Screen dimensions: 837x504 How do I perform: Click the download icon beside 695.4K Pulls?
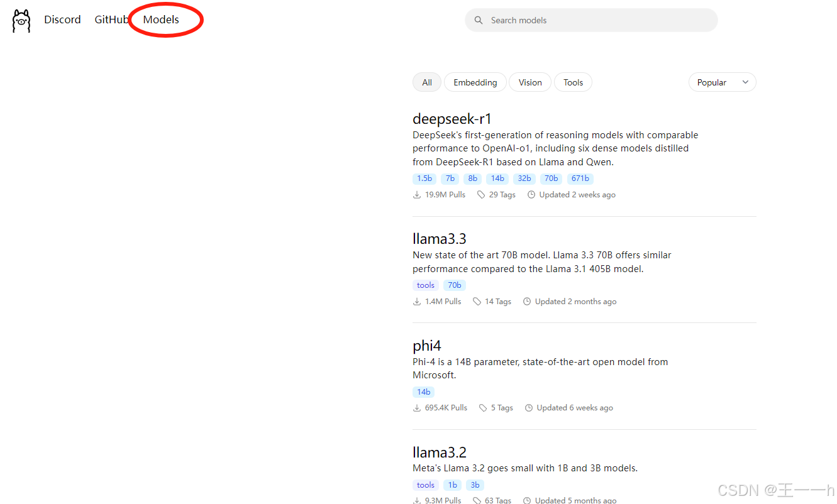(417, 408)
